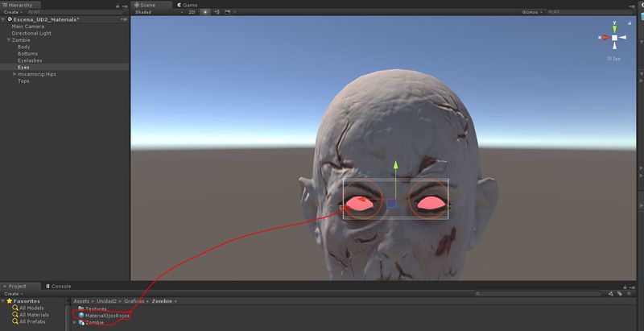Select Eyelashes child object
644x331 pixels.
pyautogui.click(x=30, y=60)
